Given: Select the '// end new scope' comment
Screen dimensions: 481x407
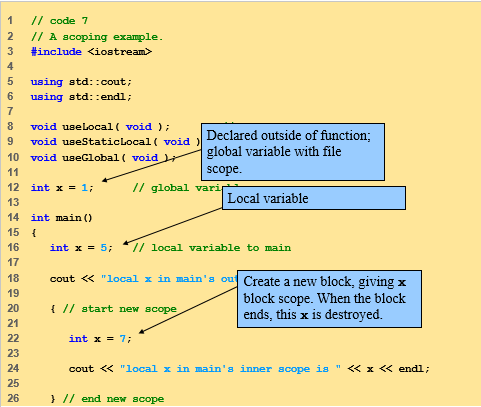Looking at the screenshot, I should 113,399.
